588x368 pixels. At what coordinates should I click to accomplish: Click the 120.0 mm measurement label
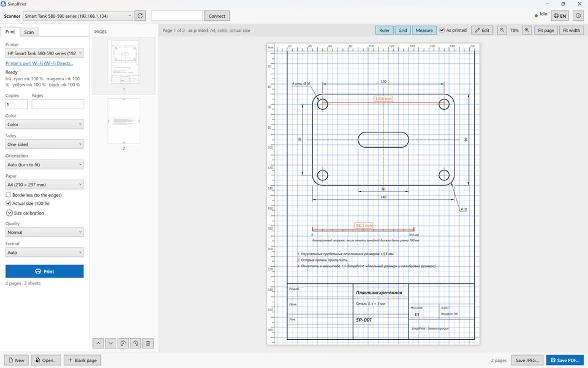(383, 99)
